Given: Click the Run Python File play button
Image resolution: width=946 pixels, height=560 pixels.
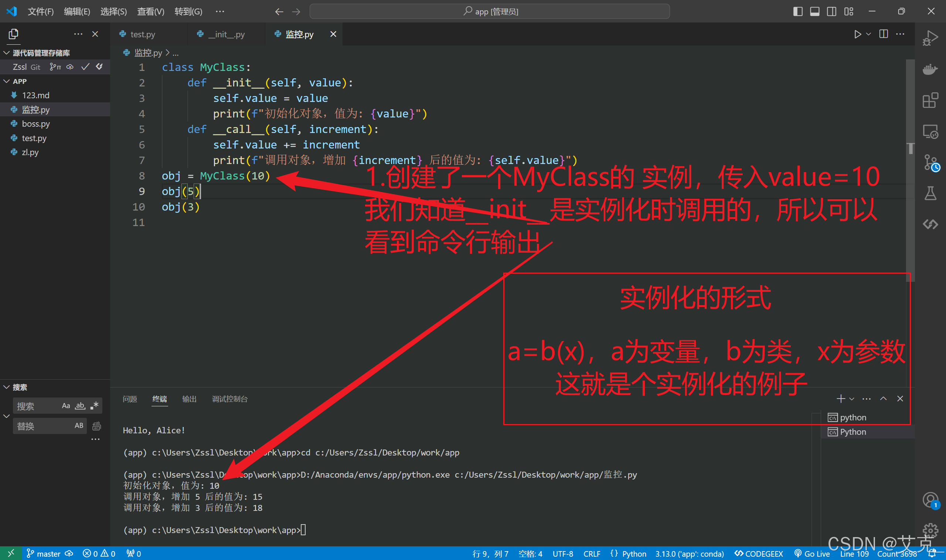Looking at the screenshot, I should (x=857, y=34).
